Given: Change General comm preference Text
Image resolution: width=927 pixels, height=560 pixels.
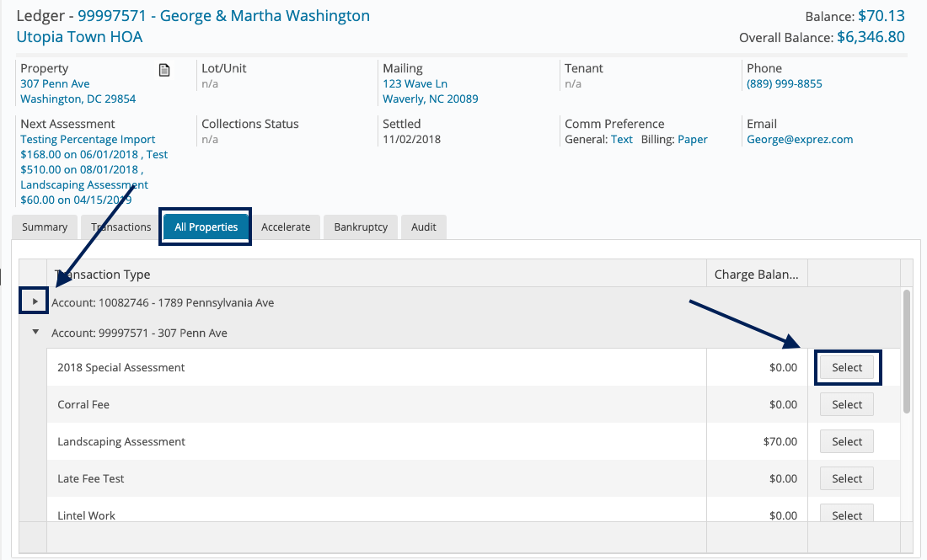Looking at the screenshot, I should [x=621, y=140].
